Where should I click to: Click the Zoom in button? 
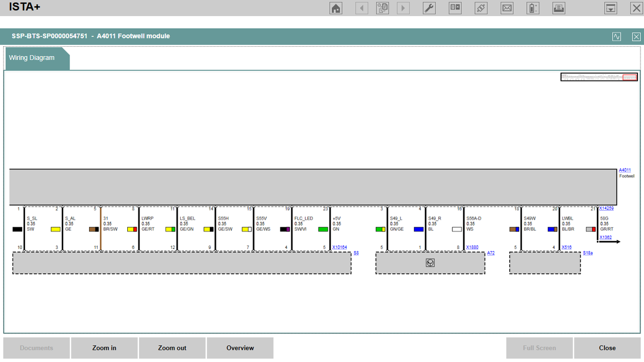pyautogui.click(x=104, y=348)
